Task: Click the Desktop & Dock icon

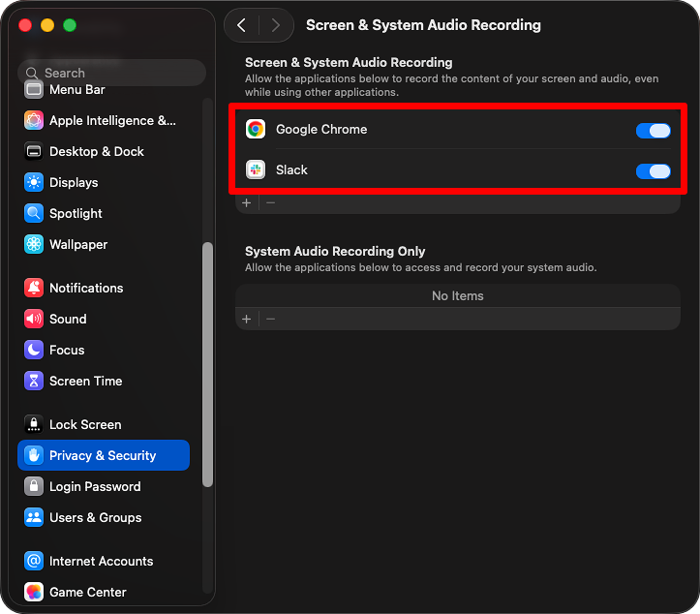Action: [34, 151]
